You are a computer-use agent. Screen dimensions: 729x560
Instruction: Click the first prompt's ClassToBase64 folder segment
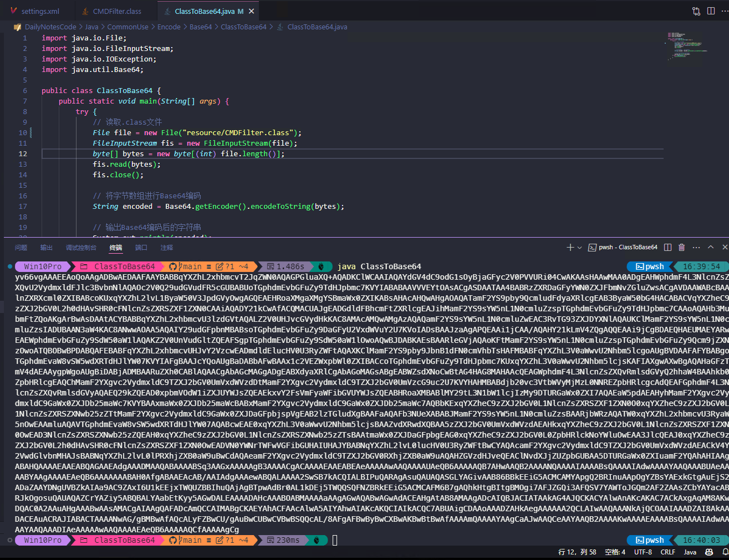click(119, 266)
